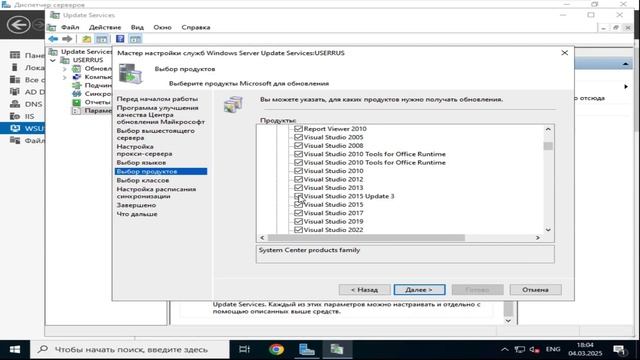Click the Назад button

[364, 289]
